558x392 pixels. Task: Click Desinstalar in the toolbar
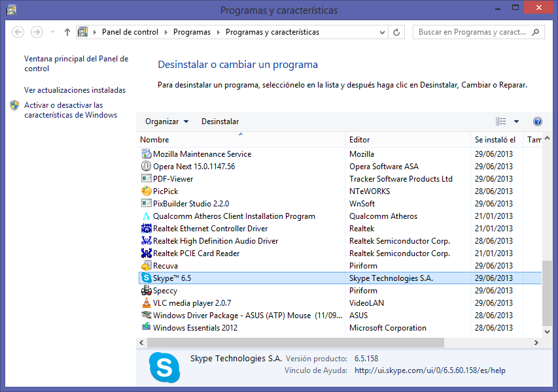tap(220, 122)
